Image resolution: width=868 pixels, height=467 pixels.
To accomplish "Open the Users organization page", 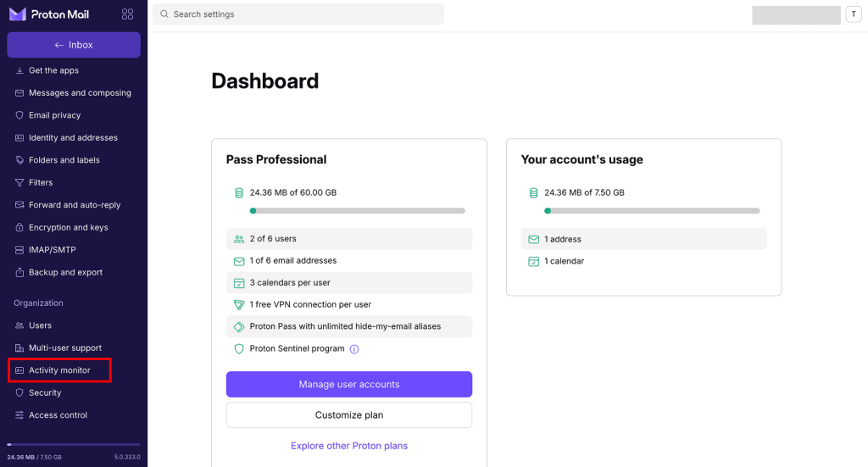I will tap(40, 325).
